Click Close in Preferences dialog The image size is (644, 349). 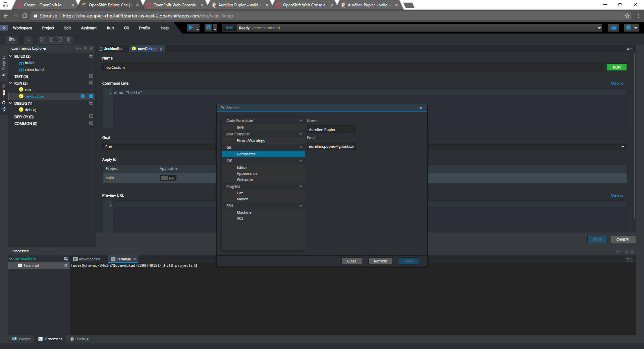tap(352, 261)
